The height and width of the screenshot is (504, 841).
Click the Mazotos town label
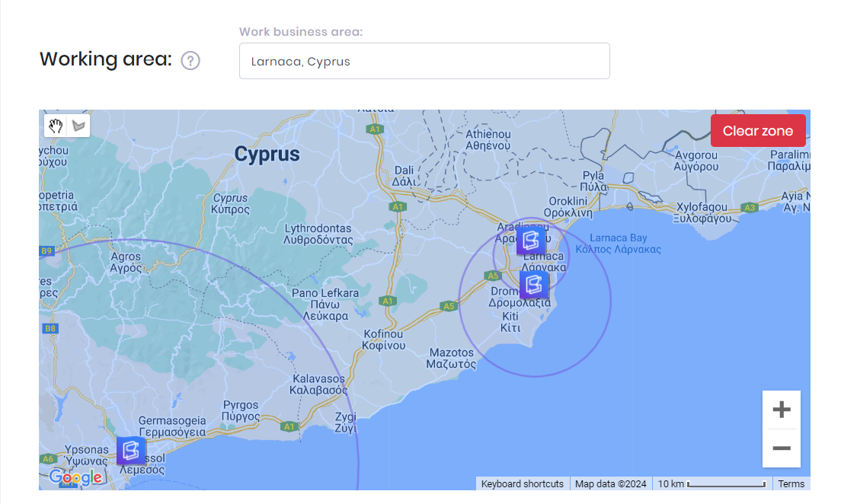452,358
